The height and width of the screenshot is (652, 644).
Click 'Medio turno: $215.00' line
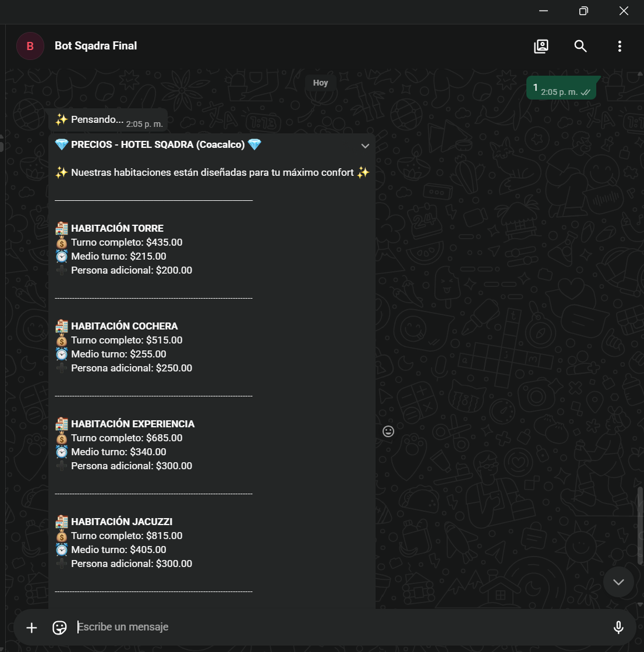pyautogui.click(x=119, y=257)
